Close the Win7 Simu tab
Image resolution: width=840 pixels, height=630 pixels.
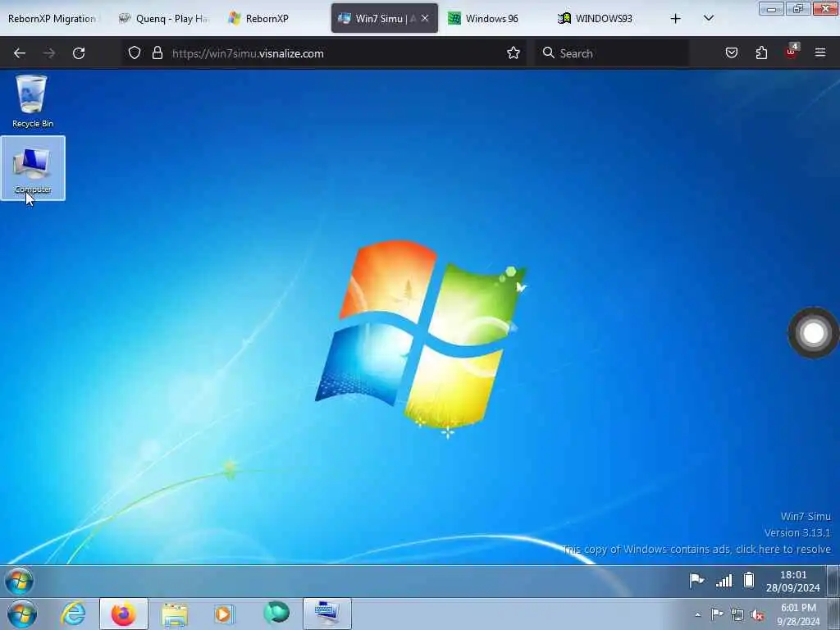pyautogui.click(x=425, y=18)
